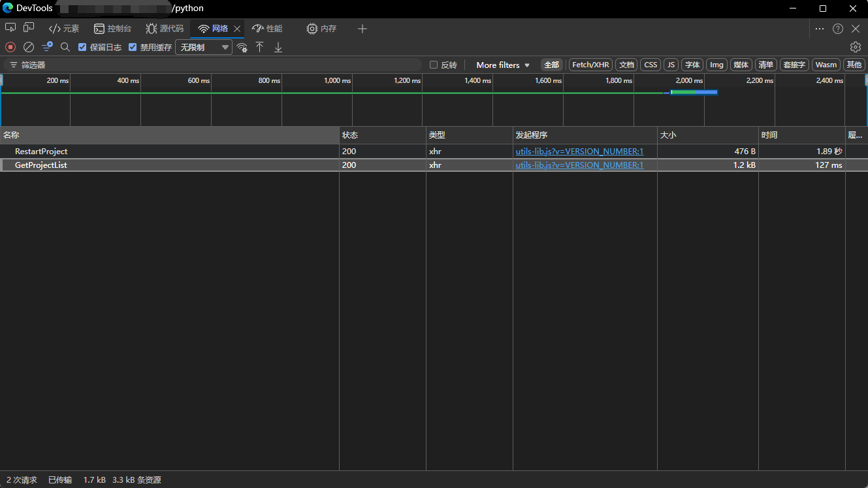Open the 无限制 throttling dropdown

tap(204, 47)
